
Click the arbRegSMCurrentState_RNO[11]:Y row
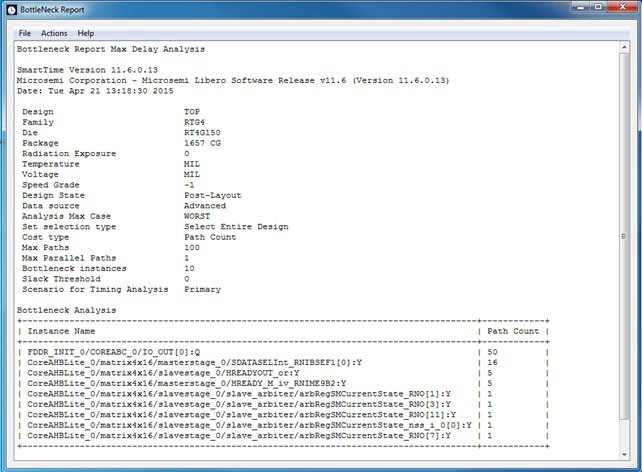tap(283, 415)
